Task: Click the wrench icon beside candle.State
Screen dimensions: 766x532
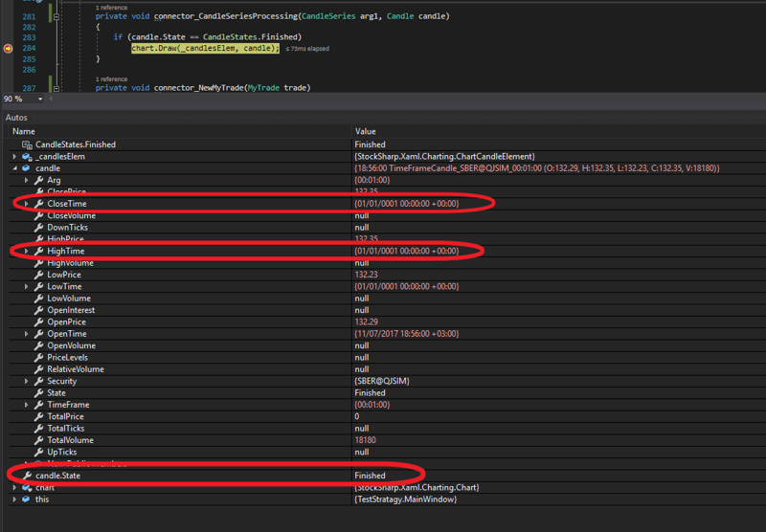Action: pyautogui.click(x=28, y=476)
